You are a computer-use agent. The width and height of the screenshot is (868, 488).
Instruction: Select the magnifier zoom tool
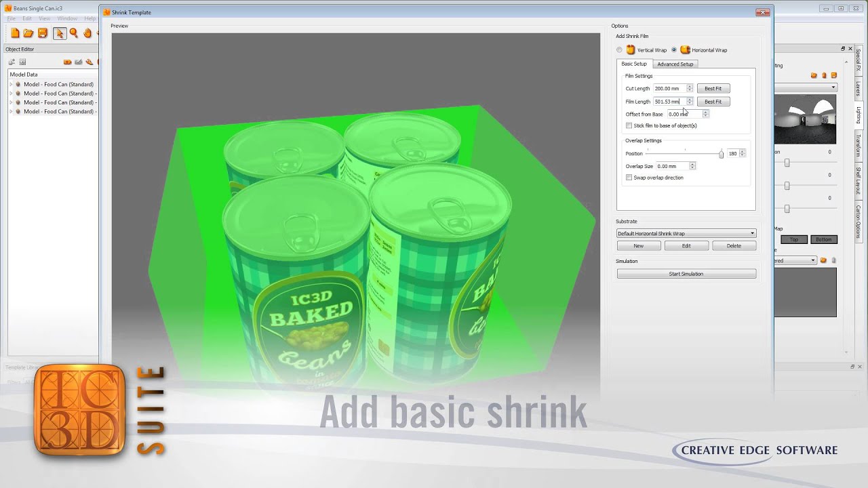[x=73, y=33]
